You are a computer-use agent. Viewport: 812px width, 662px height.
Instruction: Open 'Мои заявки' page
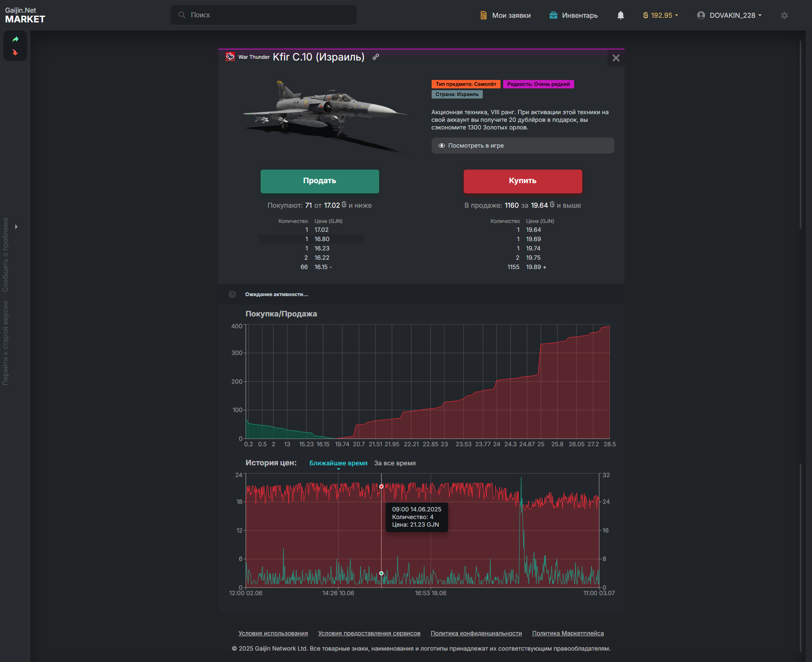coord(505,15)
